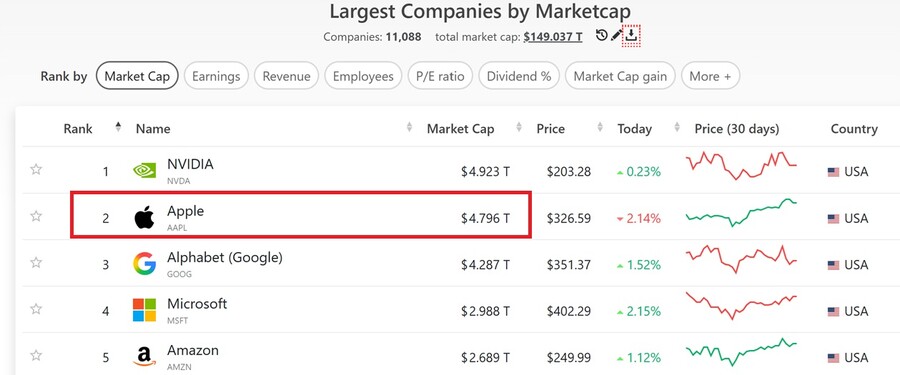The width and height of the screenshot is (900, 375).
Task: Rank companies by Market Cap gain
Action: point(620,76)
